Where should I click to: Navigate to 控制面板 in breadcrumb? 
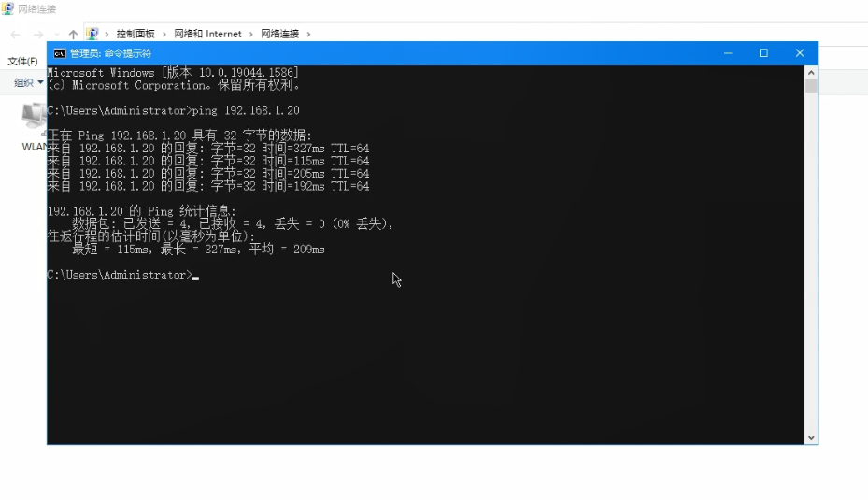pyautogui.click(x=135, y=34)
